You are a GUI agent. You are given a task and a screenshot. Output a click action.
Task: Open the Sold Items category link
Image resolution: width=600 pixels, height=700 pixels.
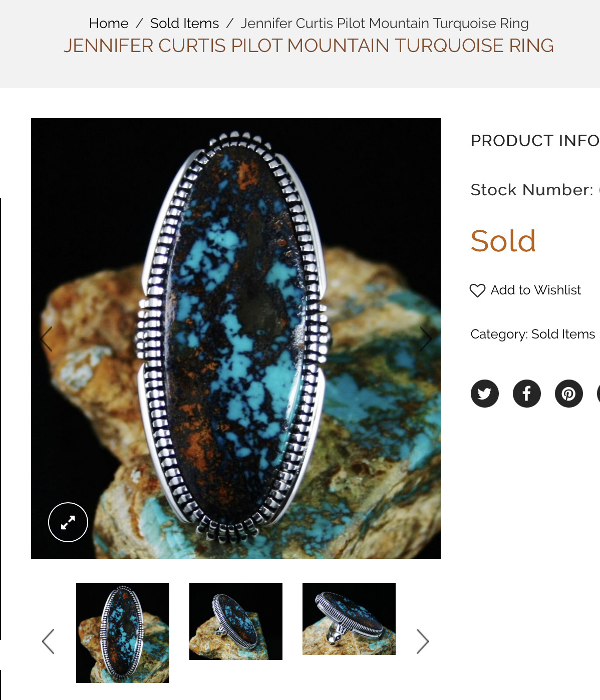(563, 334)
